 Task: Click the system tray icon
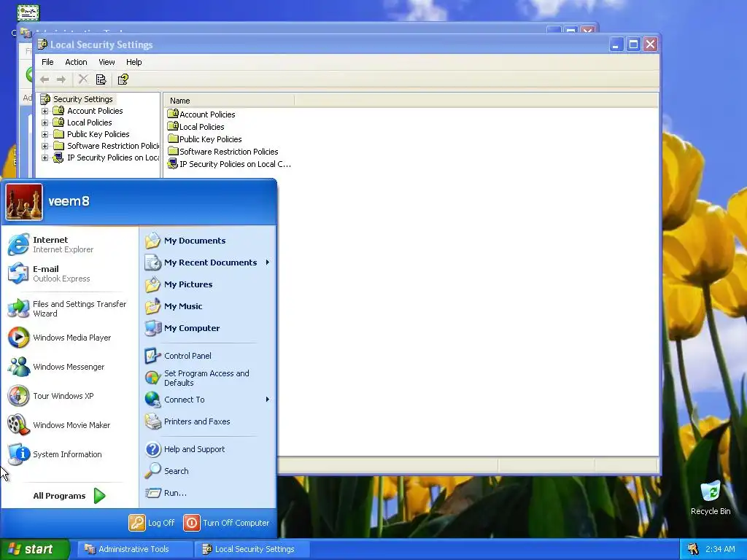click(x=692, y=549)
